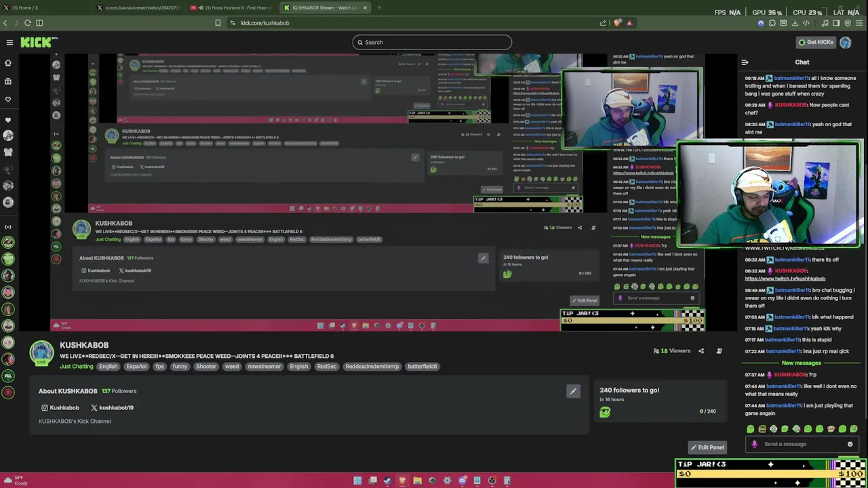
Task: Open the sidebar browse icon
Action: (8, 81)
